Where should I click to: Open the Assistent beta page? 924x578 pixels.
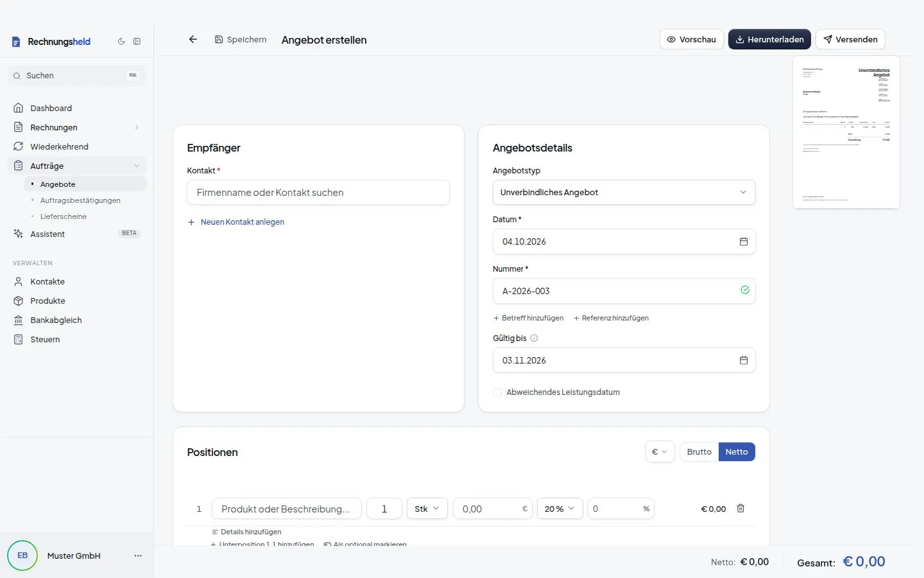pyautogui.click(x=77, y=234)
